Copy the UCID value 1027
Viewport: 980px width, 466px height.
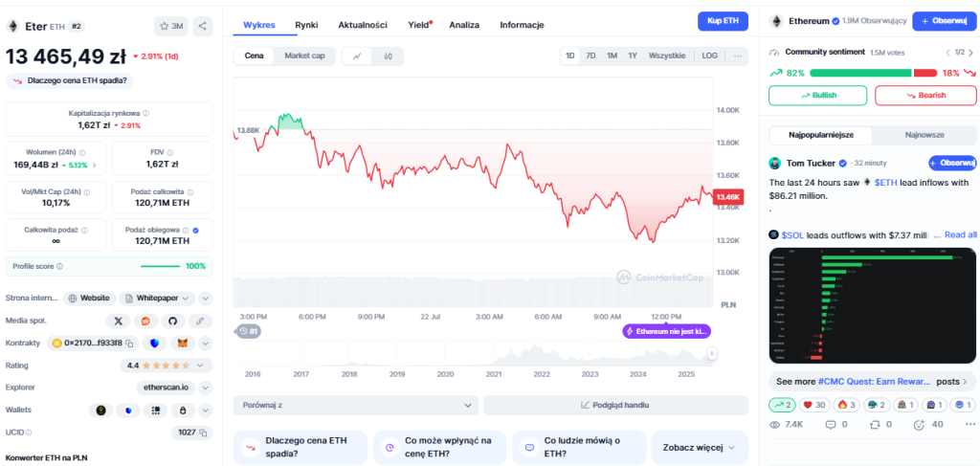204,433
